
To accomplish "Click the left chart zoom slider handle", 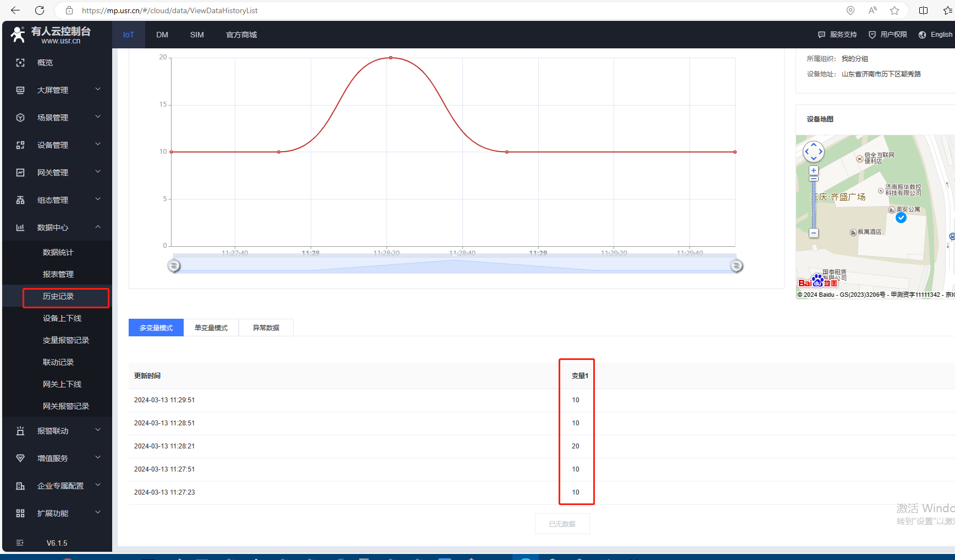I will tap(174, 266).
